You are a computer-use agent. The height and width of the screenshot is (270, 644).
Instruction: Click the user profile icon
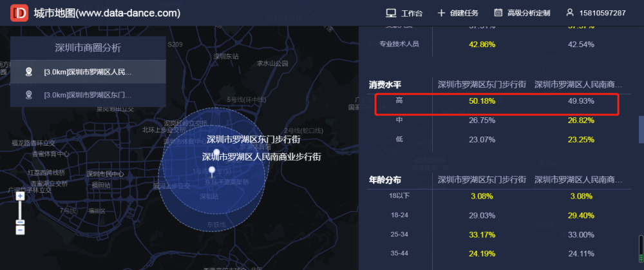(x=570, y=13)
